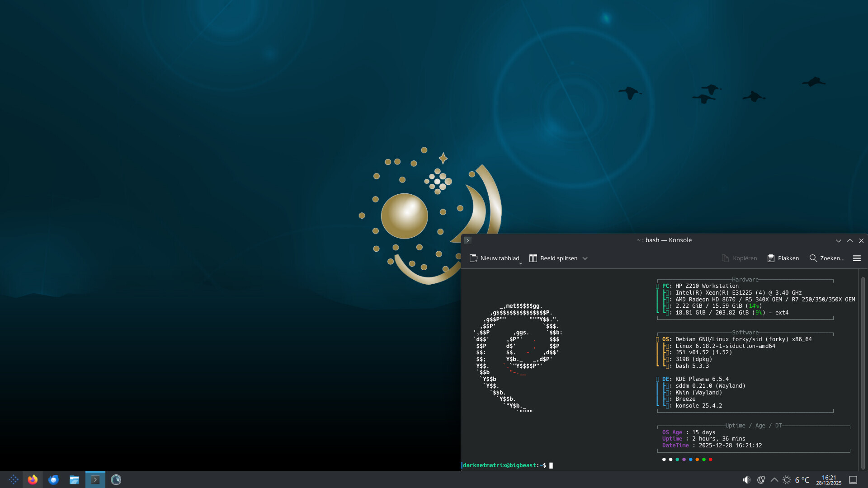The width and height of the screenshot is (868, 488).
Task: Click the show desktop button
Action: point(853,480)
